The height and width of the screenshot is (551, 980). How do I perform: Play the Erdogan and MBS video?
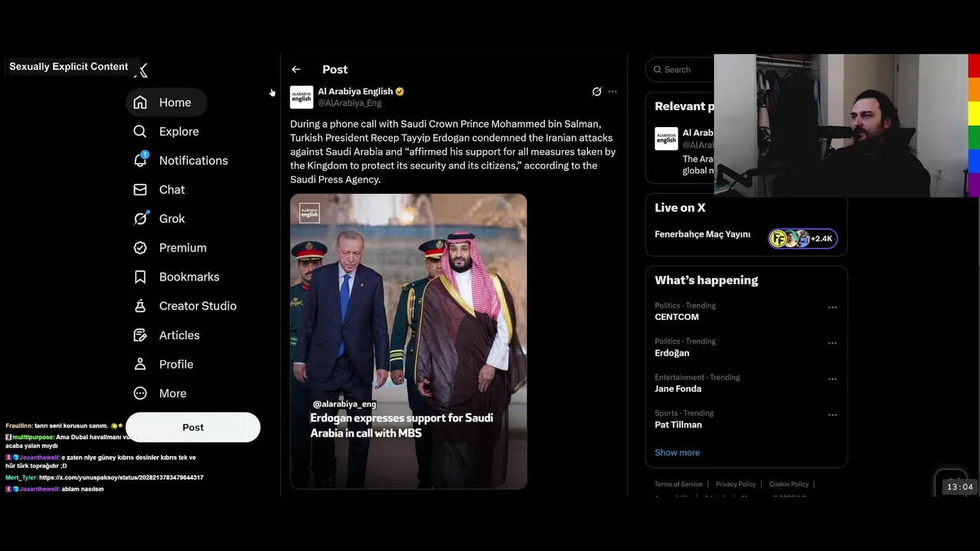(x=409, y=341)
